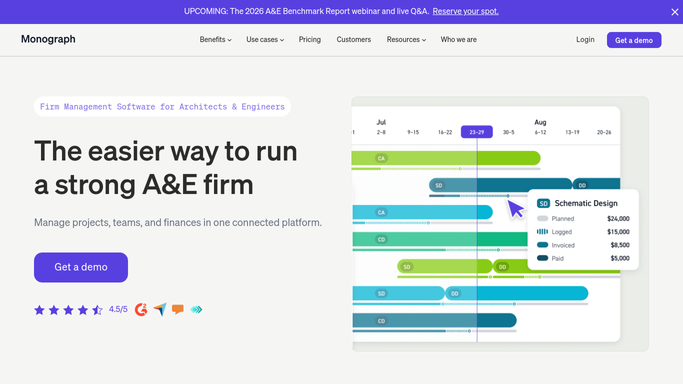Select the 6-12 week under Aug
Screen dimensions: 683x384
pos(540,132)
